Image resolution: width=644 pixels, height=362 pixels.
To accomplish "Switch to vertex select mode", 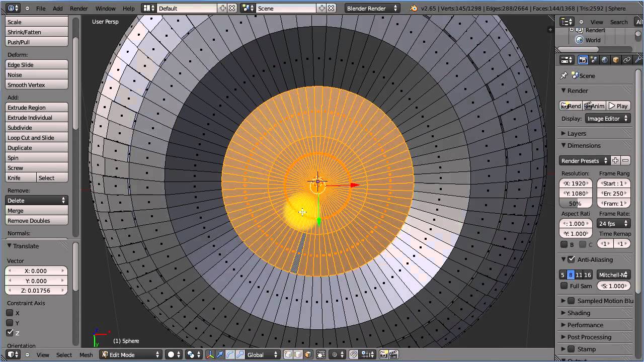I will 288,354.
